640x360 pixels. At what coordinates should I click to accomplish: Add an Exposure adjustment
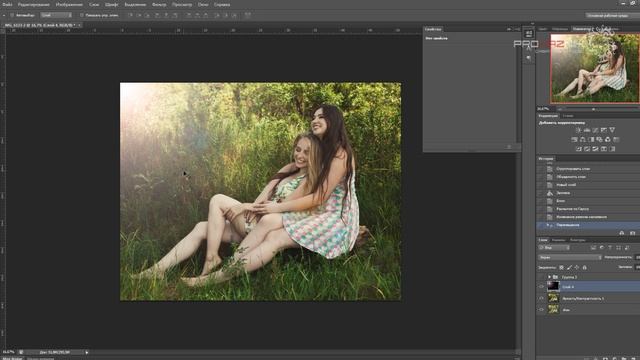click(x=604, y=130)
